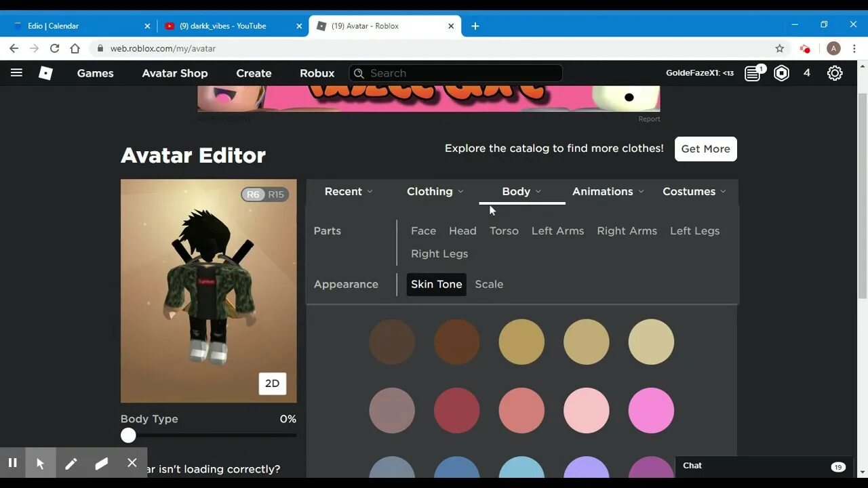Select the cursor pointer tool in recorder bar

(41, 463)
